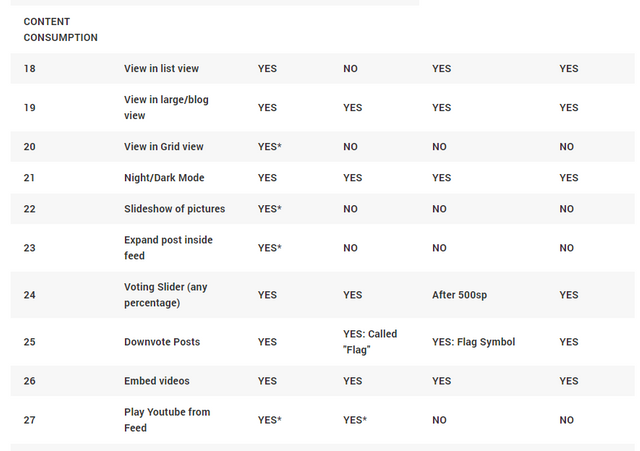Click the "Night/Dark Mode" feature label
This screenshot has height=451, width=640.
[163, 177]
